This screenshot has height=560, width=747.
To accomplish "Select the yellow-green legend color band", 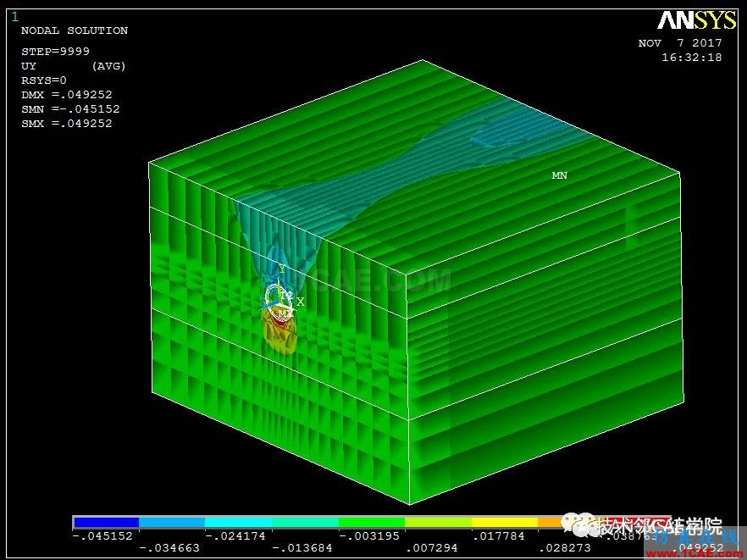I will [x=439, y=523].
